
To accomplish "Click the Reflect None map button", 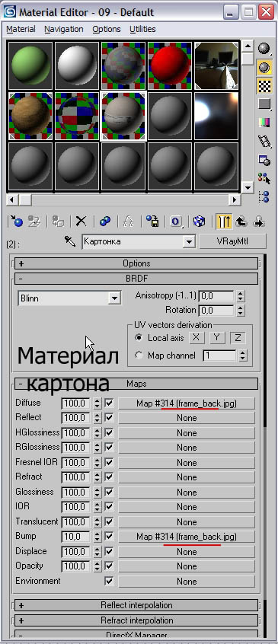I will [x=187, y=418].
